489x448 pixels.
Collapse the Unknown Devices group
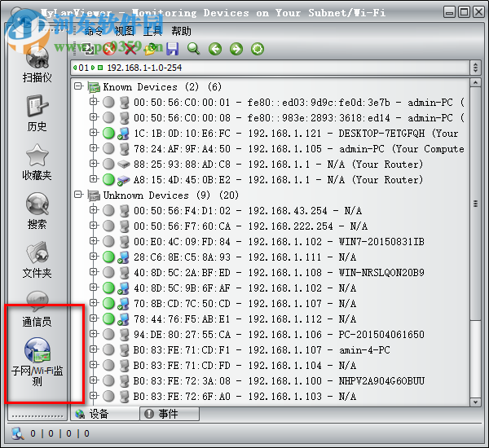(78, 195)
